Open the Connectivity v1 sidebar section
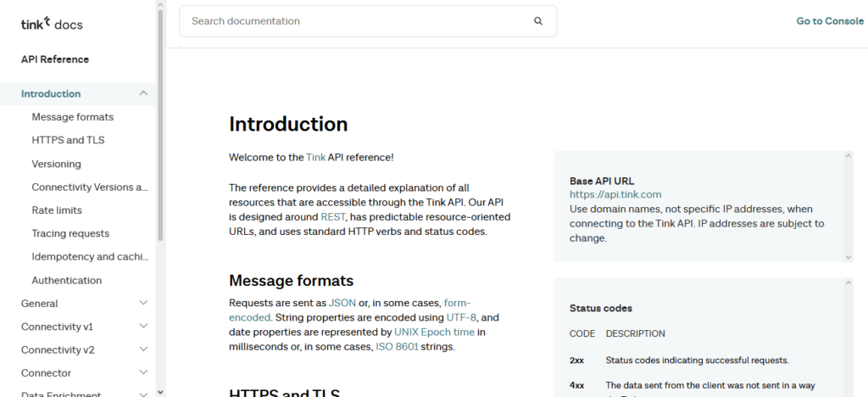Screen dimensions: 868x397 pyautogui.click(x=57, y=327)
